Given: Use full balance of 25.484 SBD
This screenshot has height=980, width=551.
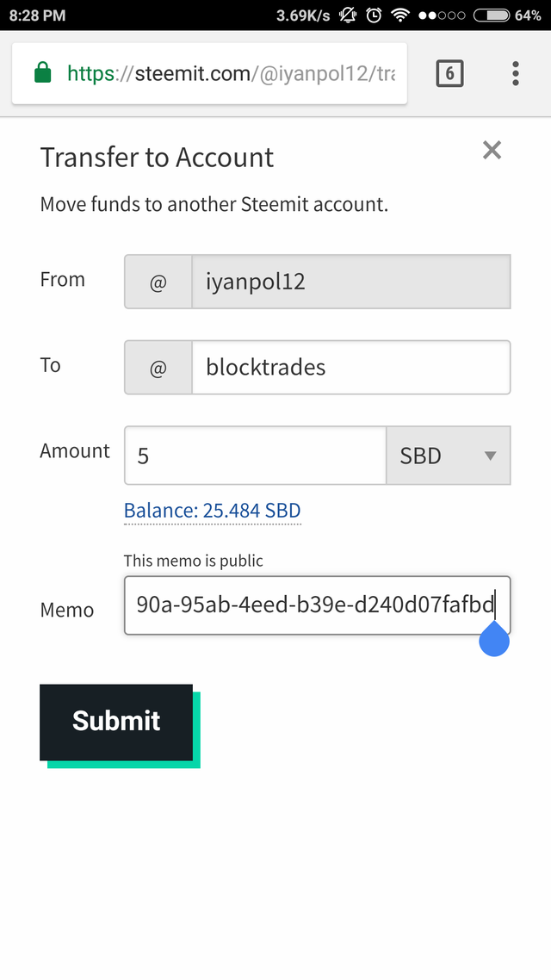Looking at the screenshot, I should [x=213, y=511].
